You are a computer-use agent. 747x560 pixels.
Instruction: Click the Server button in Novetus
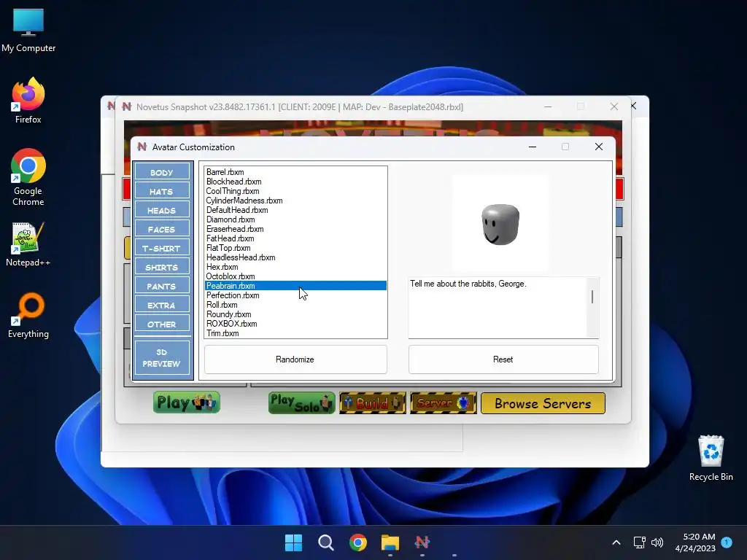[x=443, y=402]
